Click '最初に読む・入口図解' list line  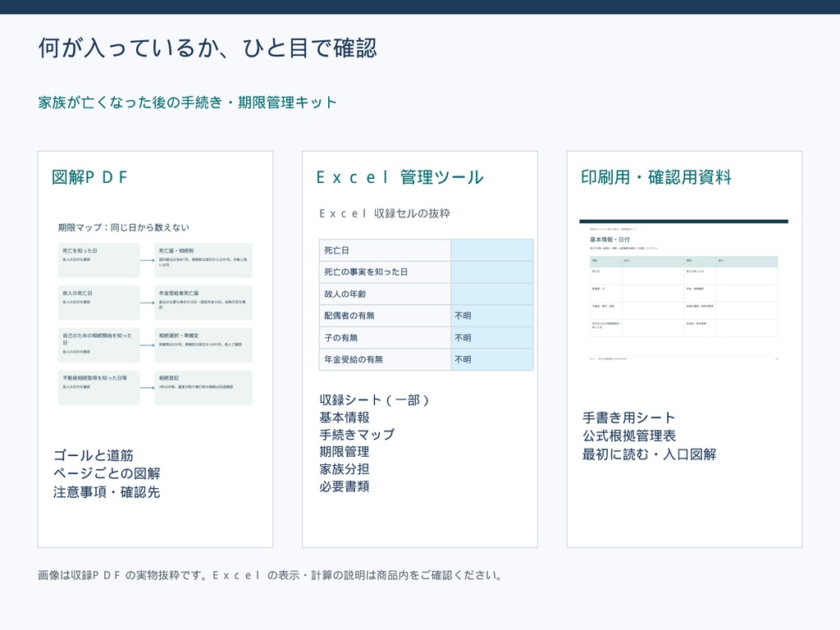click(650, 454)
